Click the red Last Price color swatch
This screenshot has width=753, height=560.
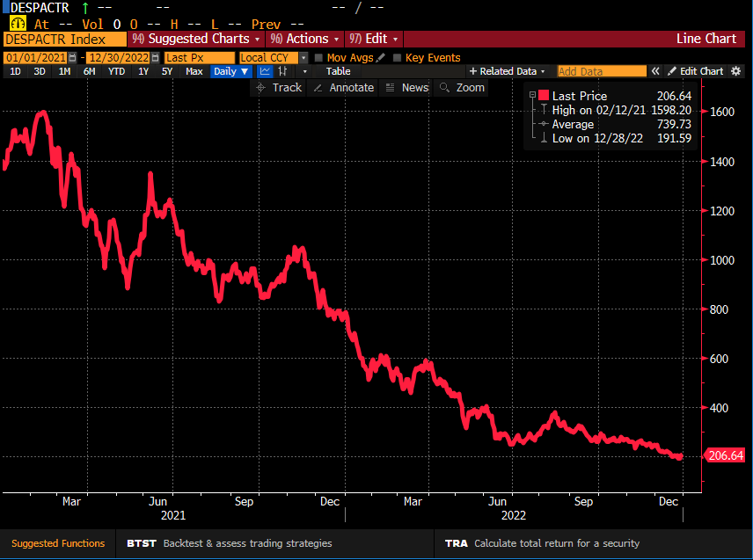[x=544, y=95]
